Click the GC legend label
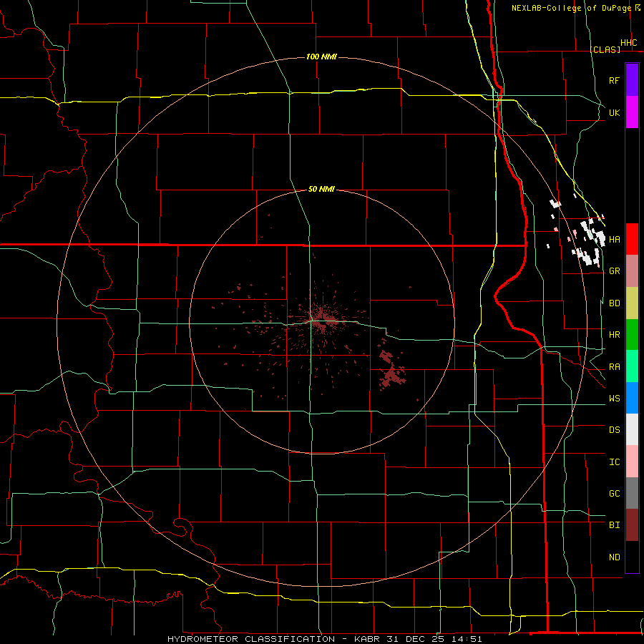 (614, 493)
